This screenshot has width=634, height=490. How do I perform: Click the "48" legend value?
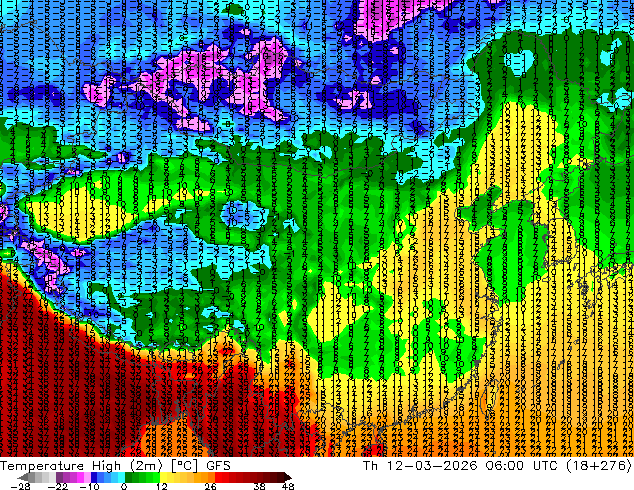pos(288,486)
